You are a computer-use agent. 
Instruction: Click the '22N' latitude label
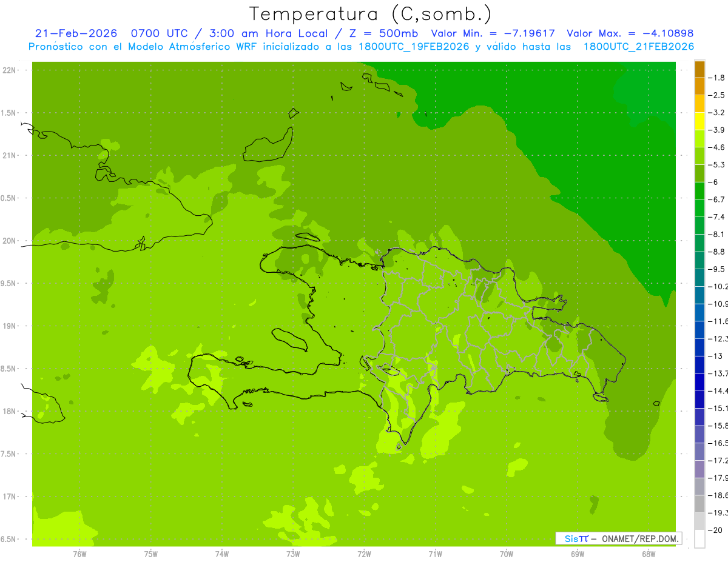[x=10, y=70]
